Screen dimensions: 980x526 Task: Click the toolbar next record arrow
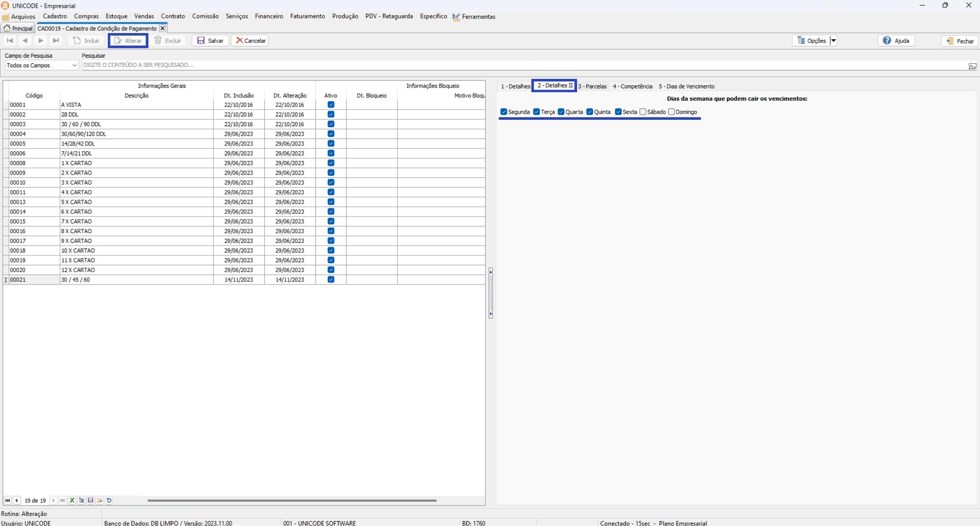pos(40,40)
